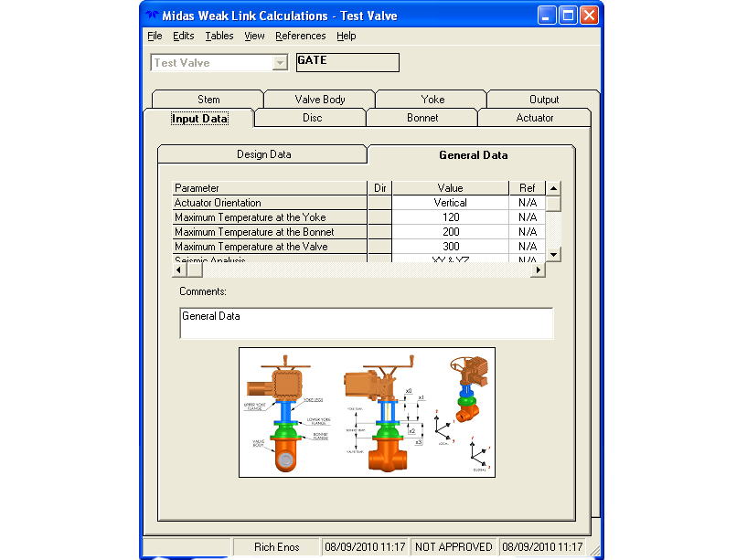Click table scroll down arrow
The image size is (747, 560).
coord(553,254)
